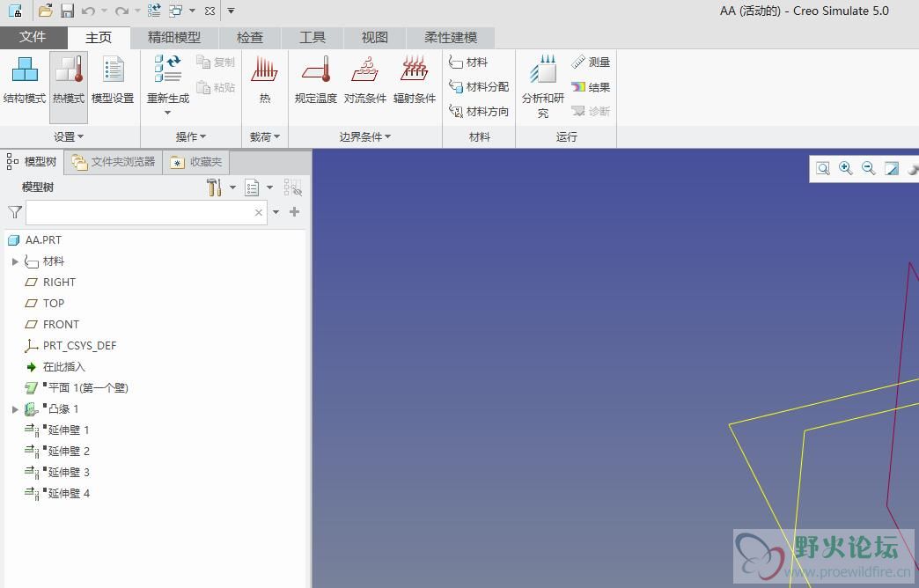Click the model tree filter funnel icon
This screenshot has width=919, height=588.
(15, 212)
